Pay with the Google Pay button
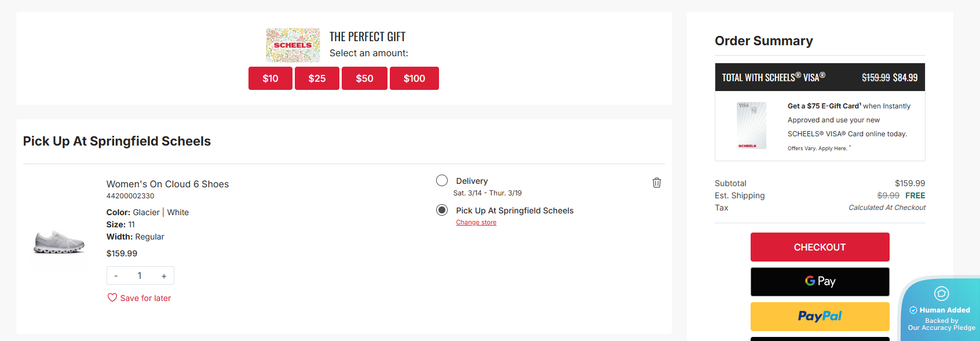The image size is (980, 341). [x=820, y=281]
